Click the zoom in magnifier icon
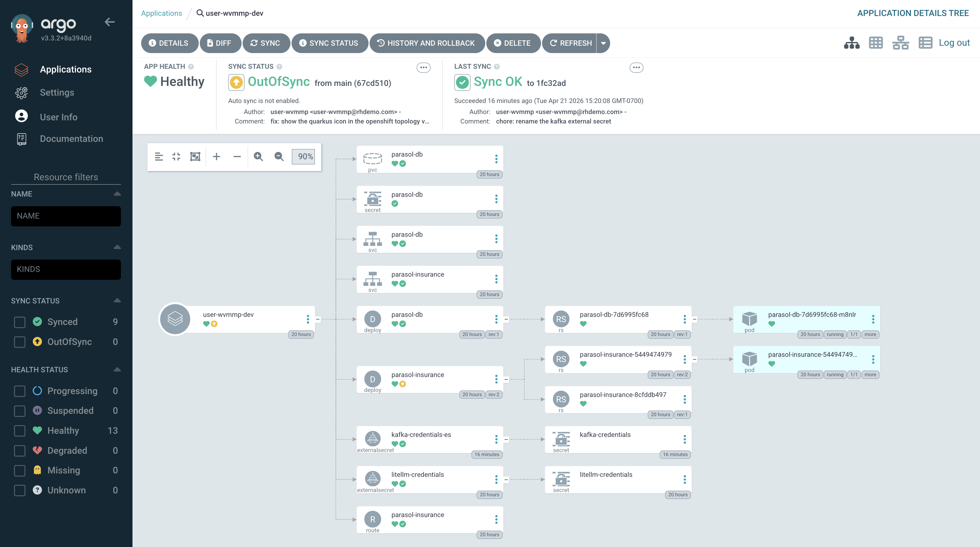Image resolution: width=980 pixels, height=547 pixels. point(258,157)
